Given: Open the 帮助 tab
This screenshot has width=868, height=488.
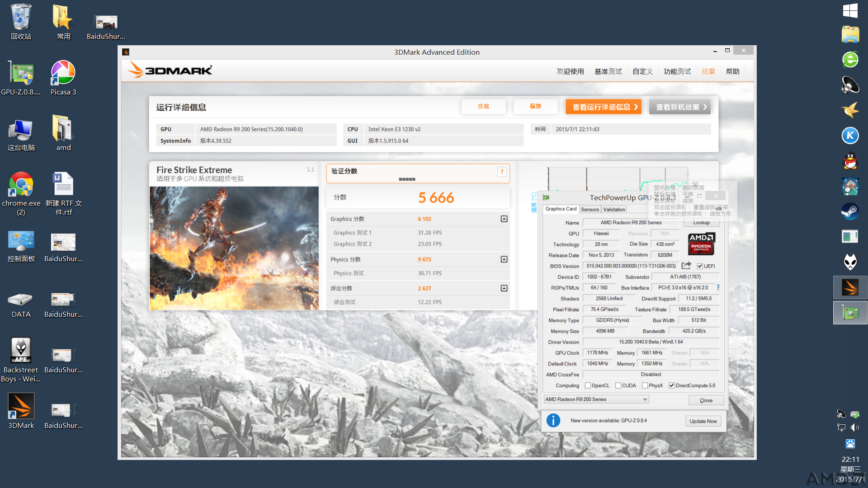Looking at the screenshot, I should pyautogui.click(x=732, y=71).
